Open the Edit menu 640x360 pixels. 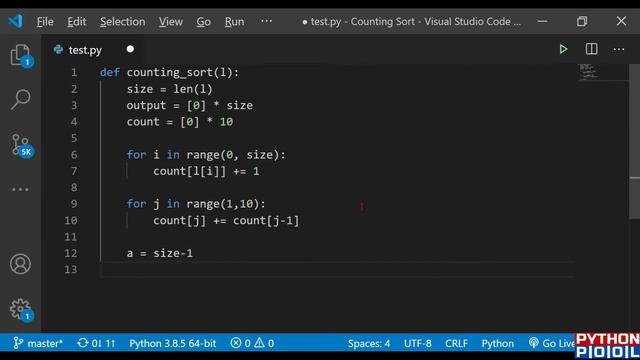[x=77, y=22]
